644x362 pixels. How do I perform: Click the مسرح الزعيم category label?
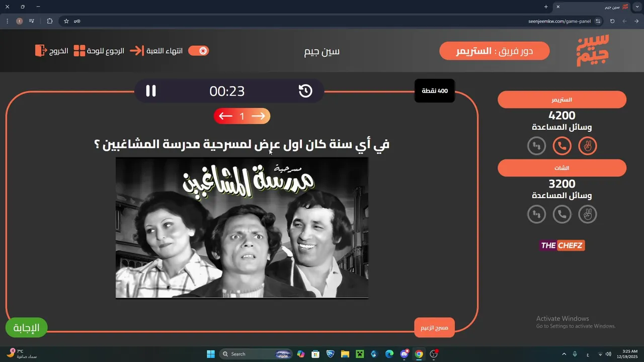434,328
